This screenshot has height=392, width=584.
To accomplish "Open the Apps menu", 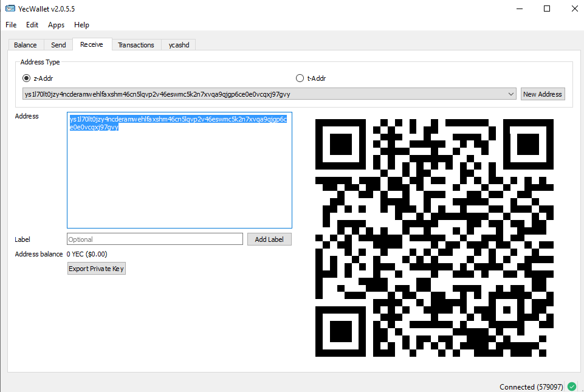I will [x=56, y=25].
